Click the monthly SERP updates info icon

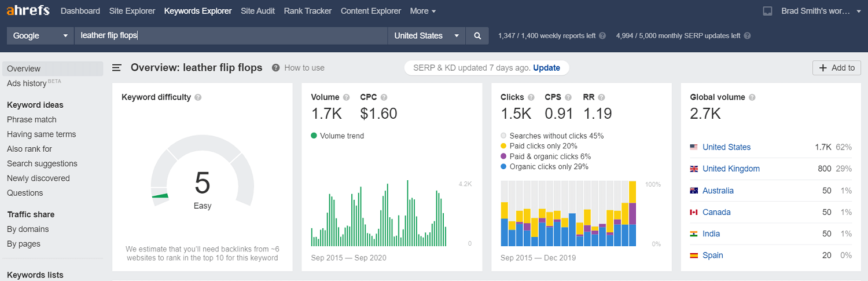tap(747, 35)
